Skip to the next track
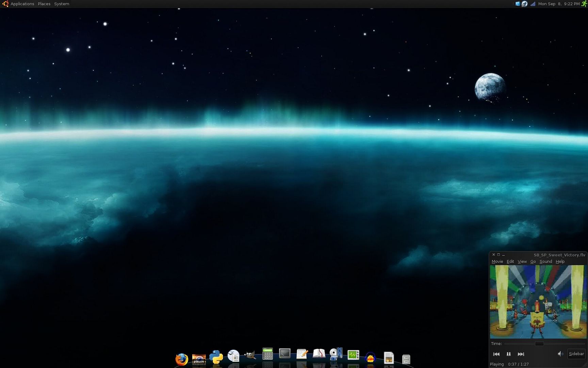This screenshot has height=368, width=588. pyautogui.click(x=521, y=354)
